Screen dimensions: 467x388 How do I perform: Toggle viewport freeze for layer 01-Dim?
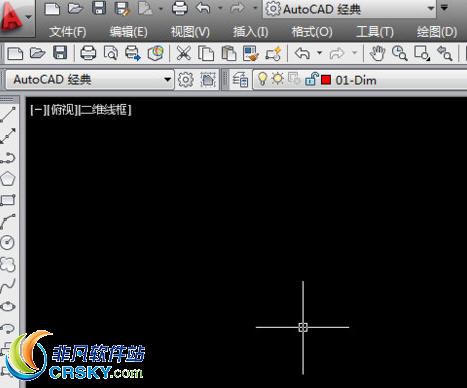click(294, 79)
